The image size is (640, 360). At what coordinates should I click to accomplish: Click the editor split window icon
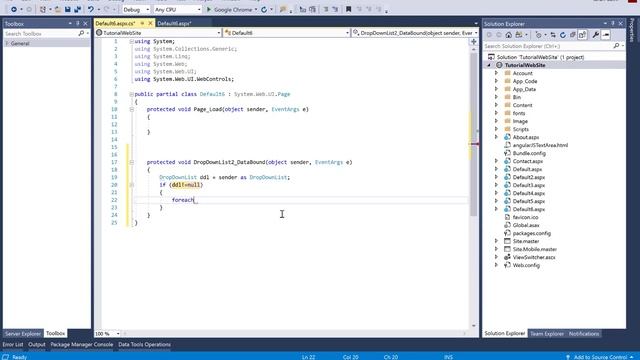(473, 42)
